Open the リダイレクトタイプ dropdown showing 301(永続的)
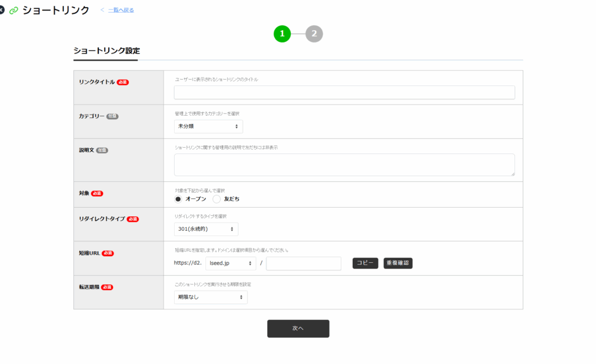The width and height of the screenshot is (596, 364). (x=206, y=229)
